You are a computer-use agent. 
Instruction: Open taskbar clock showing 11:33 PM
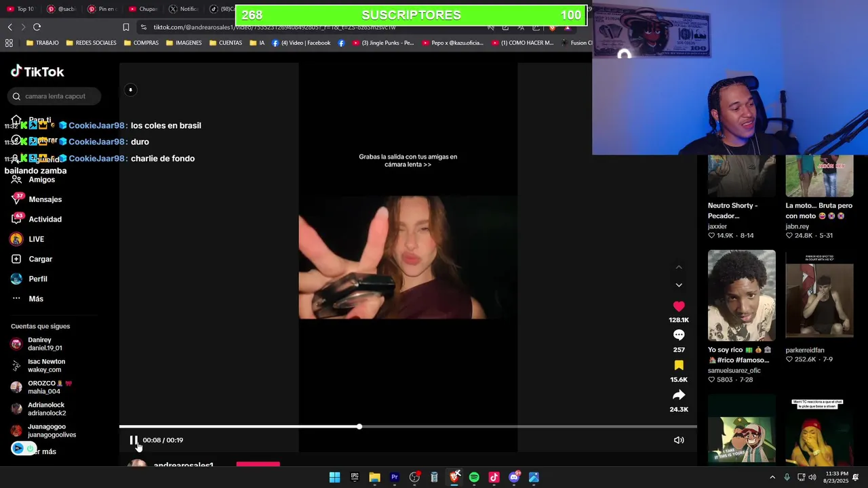pyautogui.click(x=837, y=477)
